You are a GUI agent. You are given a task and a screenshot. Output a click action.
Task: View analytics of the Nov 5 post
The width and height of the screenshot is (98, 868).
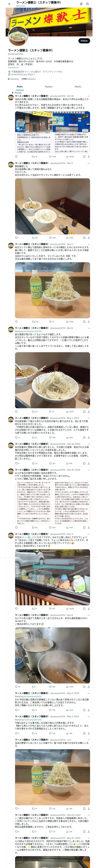tap(70, 238)
